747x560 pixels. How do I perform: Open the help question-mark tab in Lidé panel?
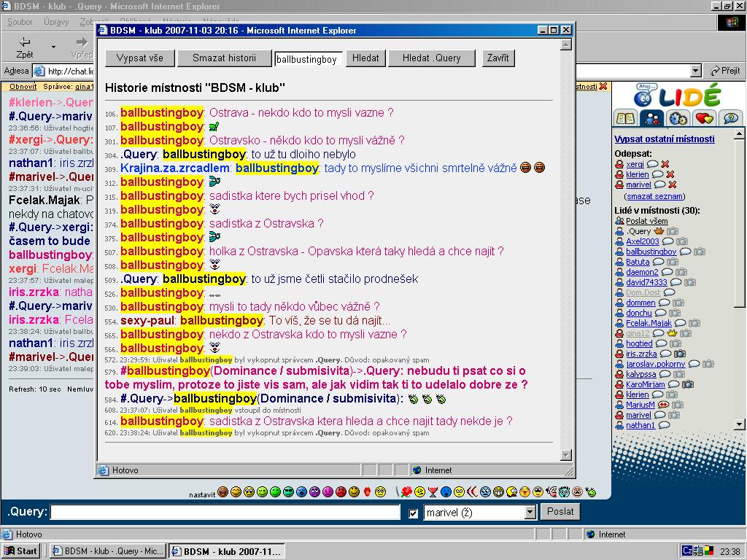pyautogui.click(x=730, y=117)
